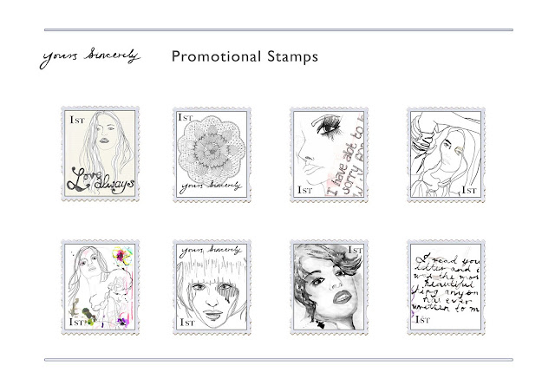Click the 'yours sincerely' handwritten logo
Viewport: 555px width, 392px height.
pyautogui.click(x=90, y=58)
